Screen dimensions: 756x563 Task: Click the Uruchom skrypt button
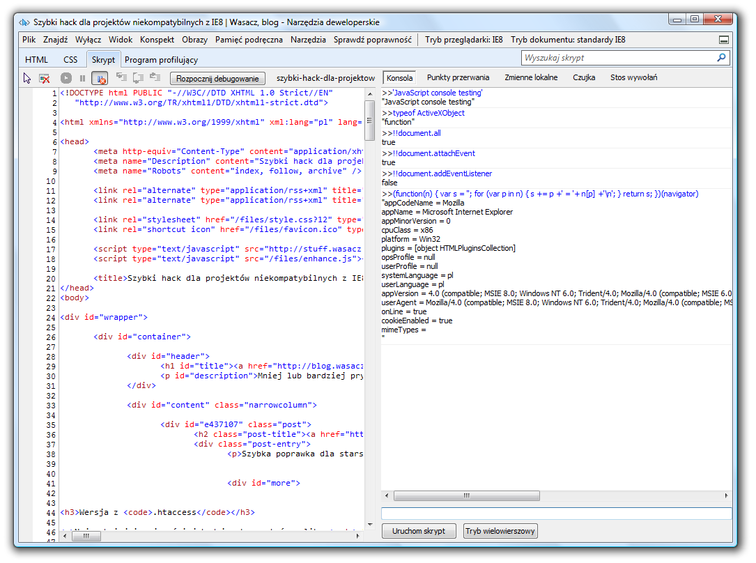coord(418,531)
